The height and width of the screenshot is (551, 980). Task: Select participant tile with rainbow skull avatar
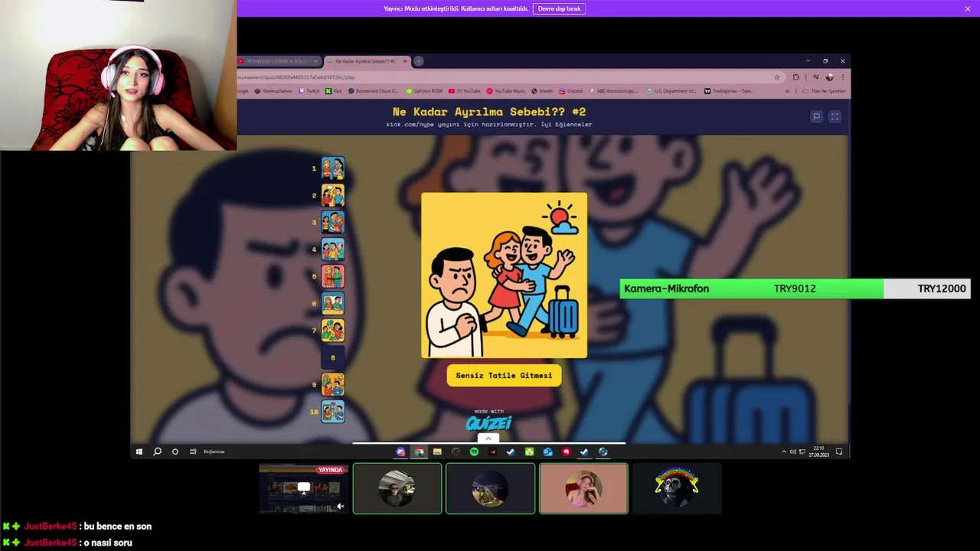[x=677, y=489]
